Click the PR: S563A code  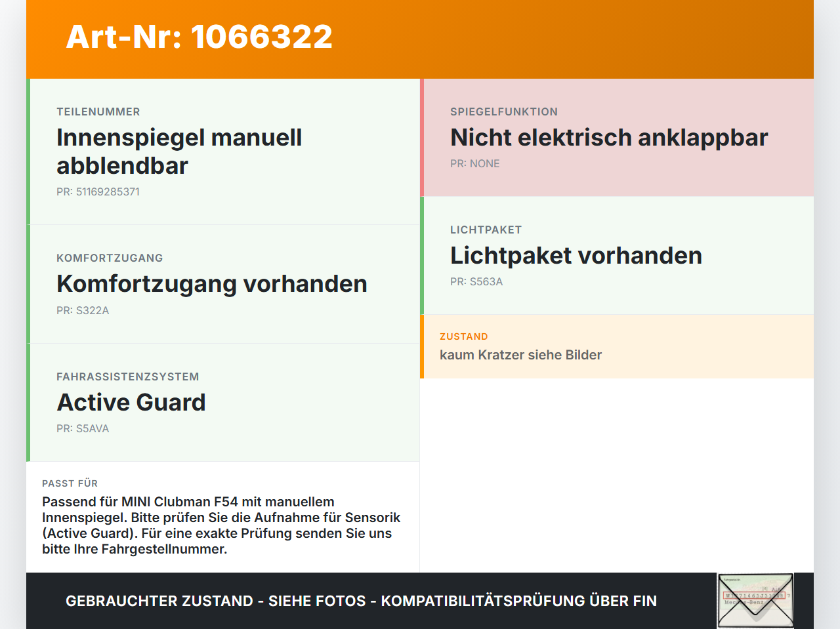pos(476,282)
